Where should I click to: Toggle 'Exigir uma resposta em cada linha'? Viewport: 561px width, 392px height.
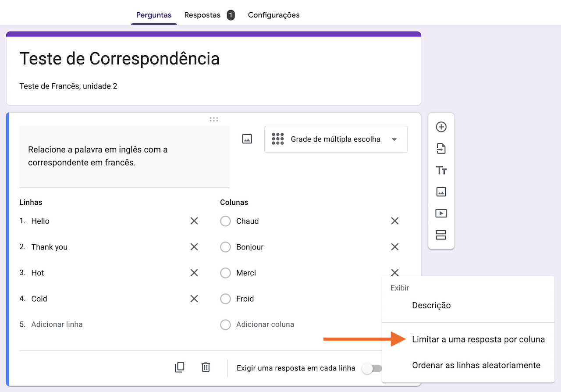coord(371,368)
